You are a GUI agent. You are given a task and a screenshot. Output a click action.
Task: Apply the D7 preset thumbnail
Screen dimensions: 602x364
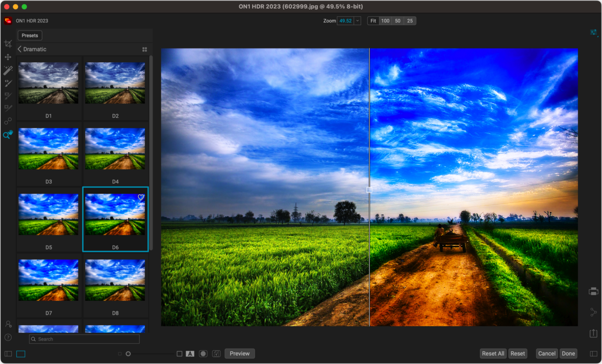(48, 280)
